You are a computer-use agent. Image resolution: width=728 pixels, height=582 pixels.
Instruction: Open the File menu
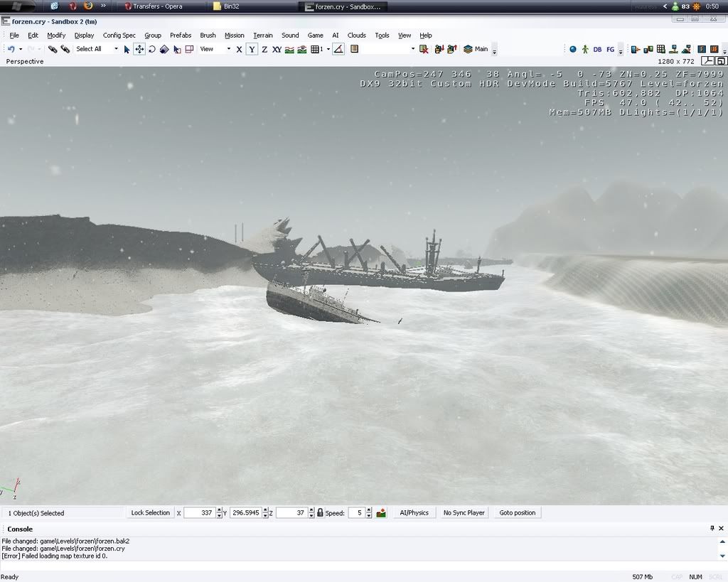pos(14,36)
